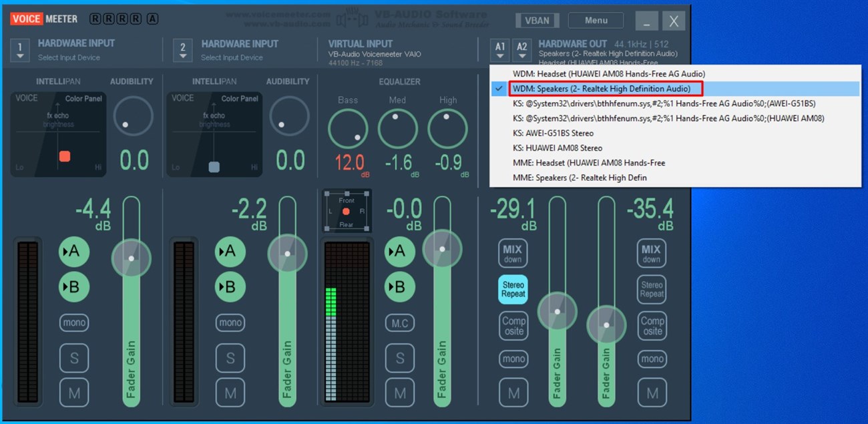Enable mono on Hardware Input 2
Viewport: 868px width, 424px height.
[x=230, y=323]
